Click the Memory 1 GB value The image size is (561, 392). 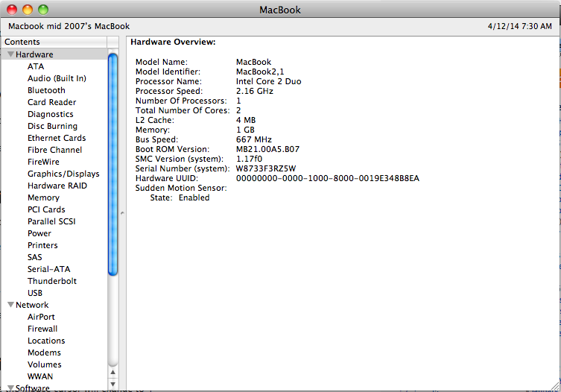pos(245,130)
